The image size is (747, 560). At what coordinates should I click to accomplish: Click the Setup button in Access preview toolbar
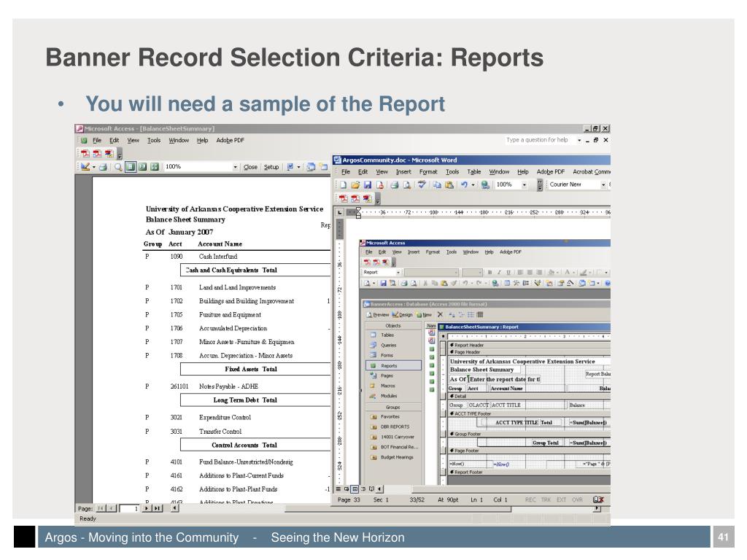[271, 167]
